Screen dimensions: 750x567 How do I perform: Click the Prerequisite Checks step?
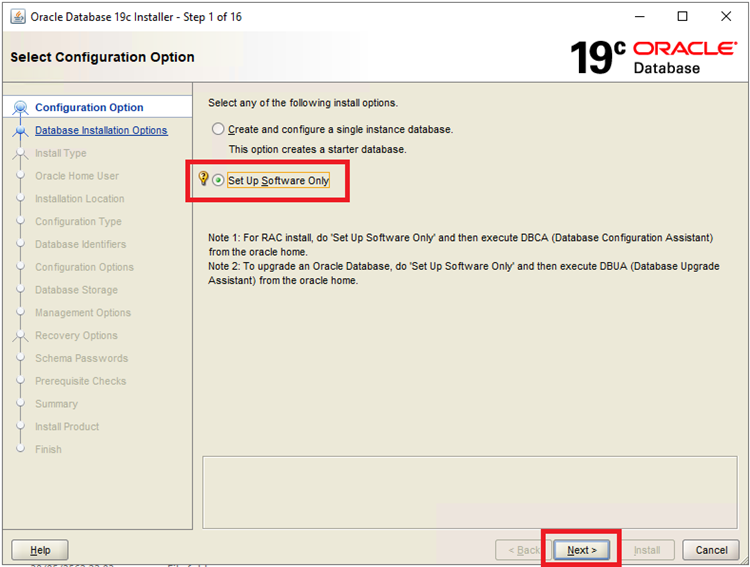[x=81, y=381]
